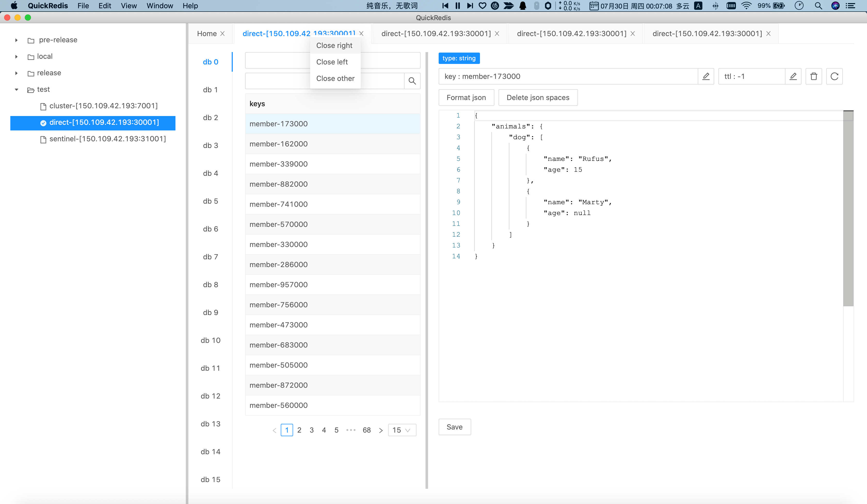The width and height of the screenshot is (867, 504).
Task: Click the sentinel connection file icon
Action: (x=43, y=139)
